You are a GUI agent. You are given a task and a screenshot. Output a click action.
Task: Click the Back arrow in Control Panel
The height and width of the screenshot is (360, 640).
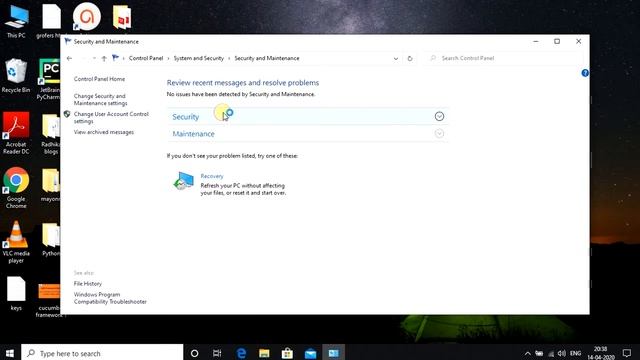pos(69,58)
